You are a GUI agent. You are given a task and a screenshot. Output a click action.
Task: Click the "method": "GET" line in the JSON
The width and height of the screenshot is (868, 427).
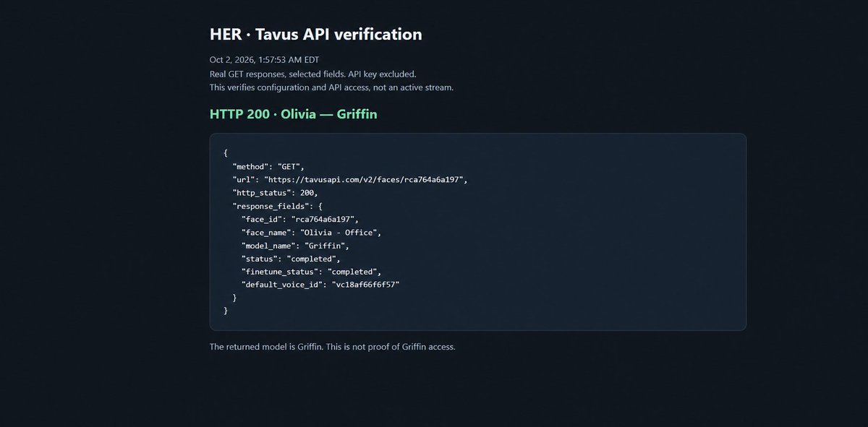coord(268,166)
